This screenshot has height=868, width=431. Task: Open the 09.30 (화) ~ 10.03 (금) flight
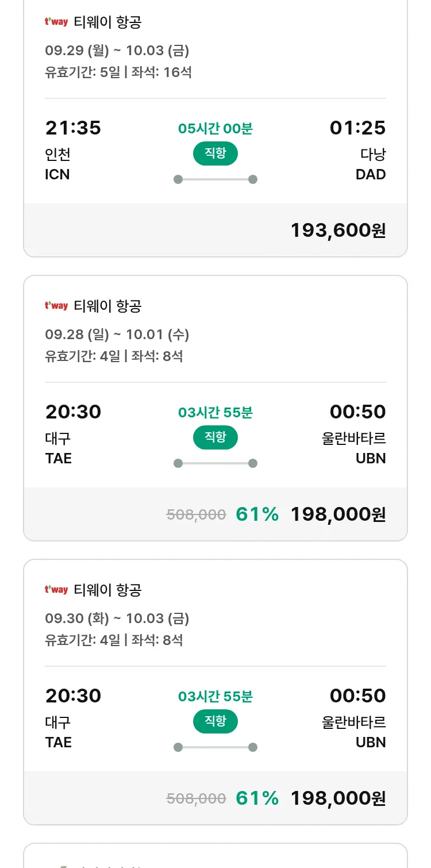click(117, 619)
